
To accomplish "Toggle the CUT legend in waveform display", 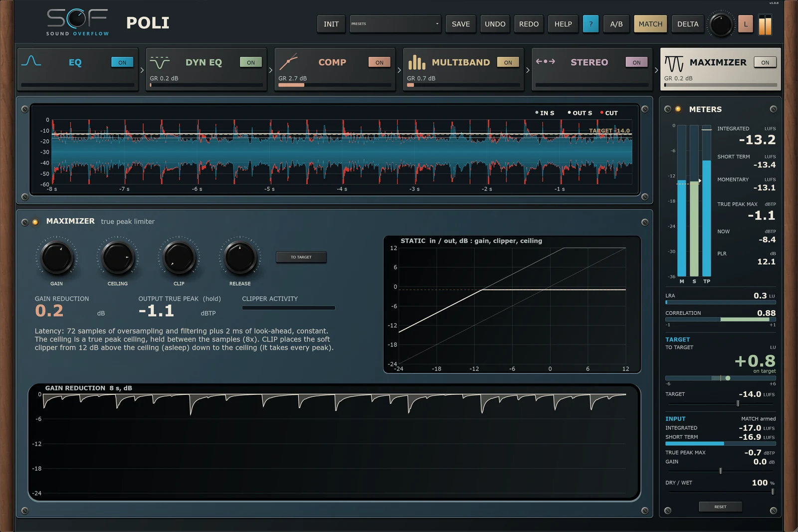I will (609, 113).
